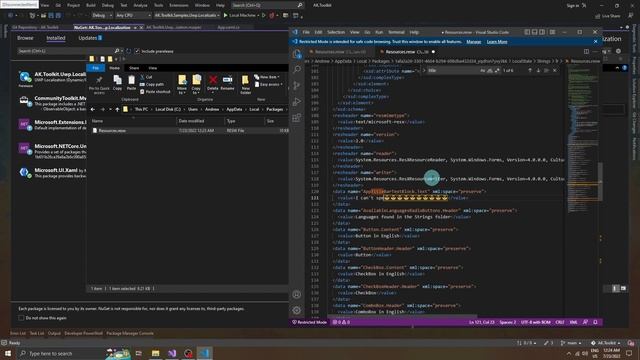Expand replace toggle in VS Code find
Image resolution: width=640 pixels, height=360 pixels.
coord(424,71)
